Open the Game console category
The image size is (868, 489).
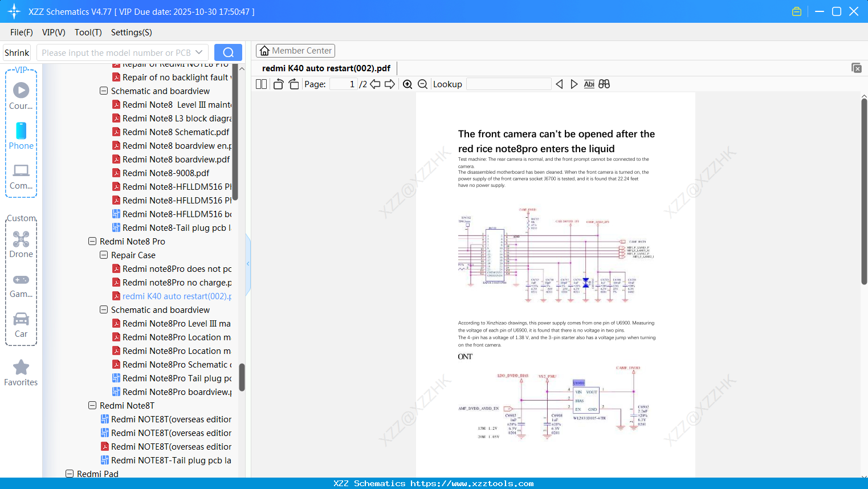coord(21,285)
